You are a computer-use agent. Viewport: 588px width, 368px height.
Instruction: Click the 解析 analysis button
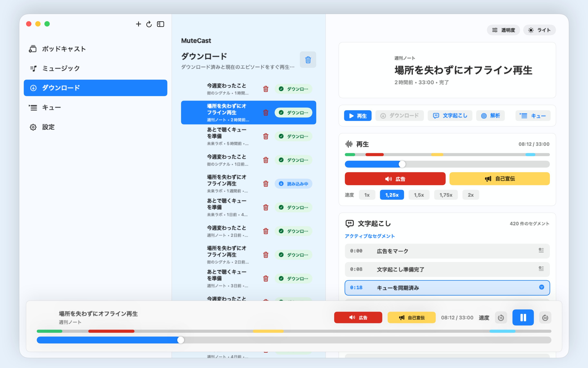click(x=491, y=116)
